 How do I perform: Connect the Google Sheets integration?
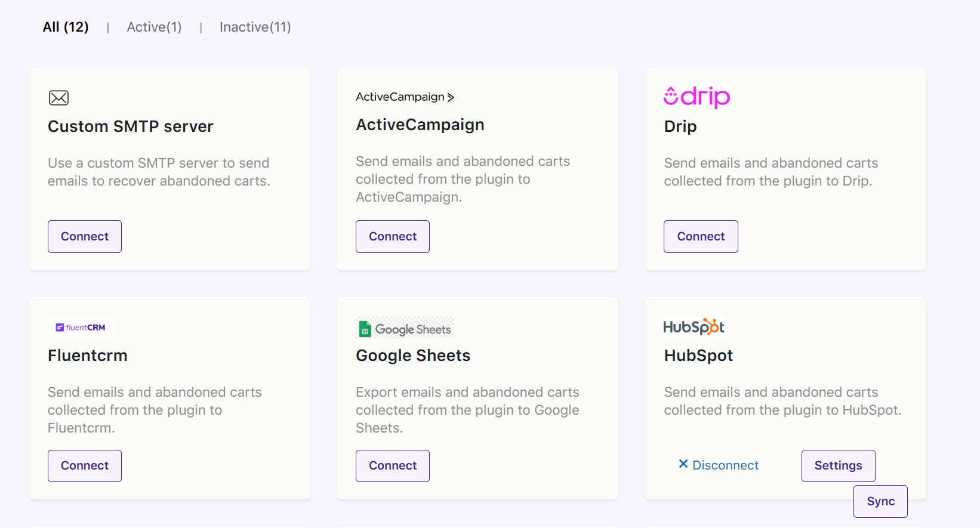[x=393, y=465]
